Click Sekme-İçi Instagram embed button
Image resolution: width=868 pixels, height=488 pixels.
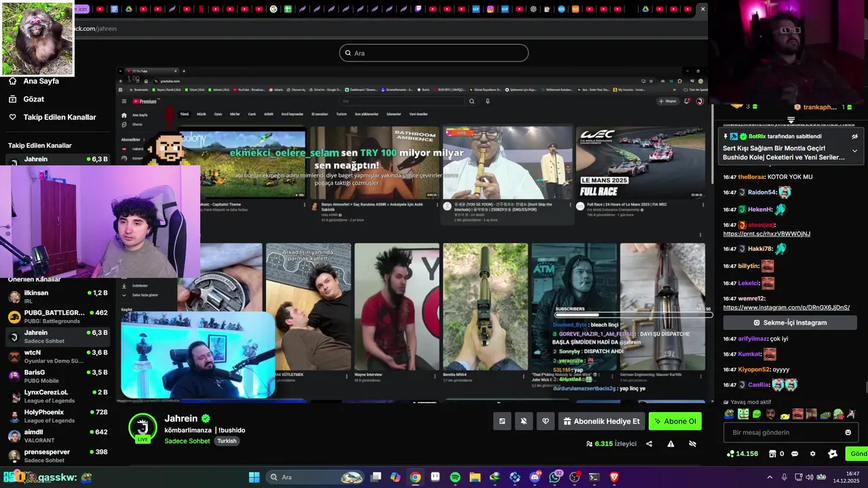(790, 323)
